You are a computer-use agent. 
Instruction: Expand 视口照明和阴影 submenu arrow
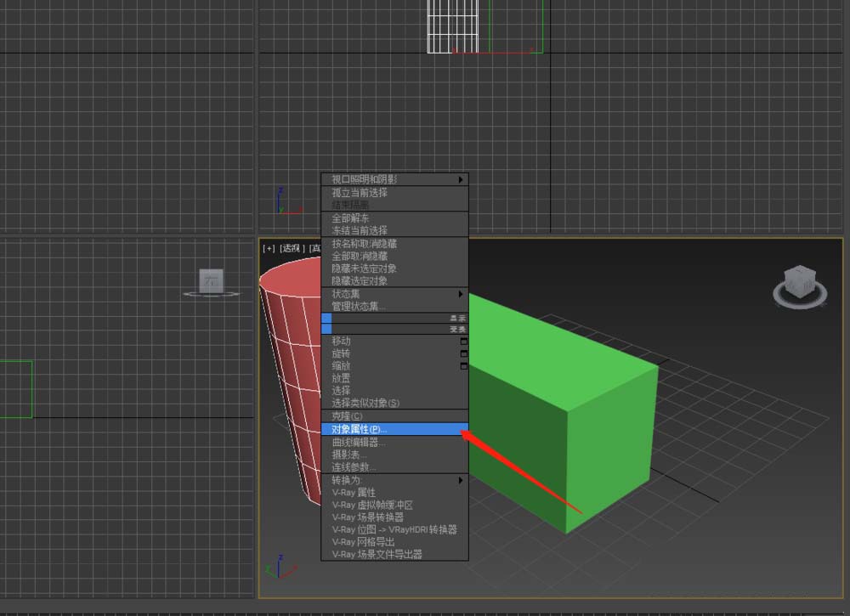pyautogui.click(x=460, y=179)
